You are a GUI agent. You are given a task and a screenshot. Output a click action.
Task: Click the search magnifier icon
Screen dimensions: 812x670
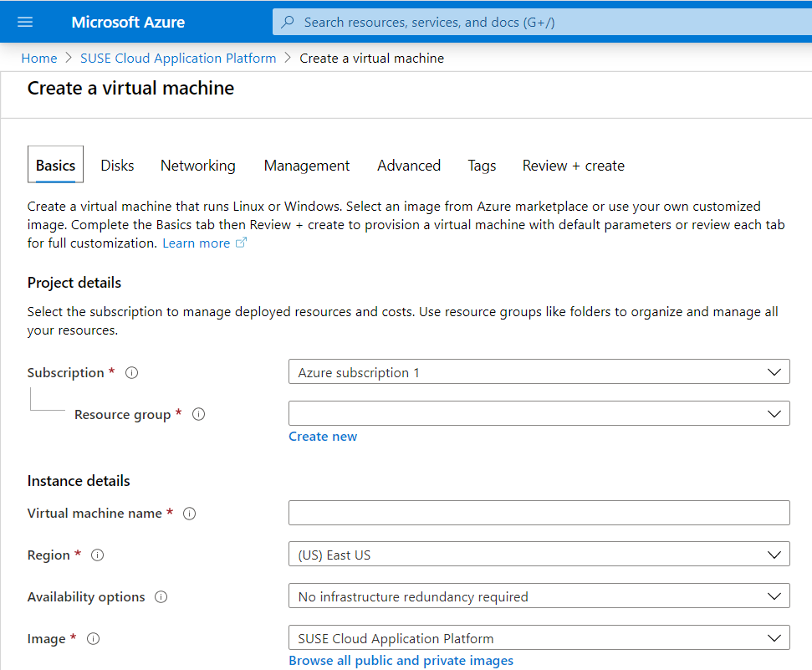point(289,22)
